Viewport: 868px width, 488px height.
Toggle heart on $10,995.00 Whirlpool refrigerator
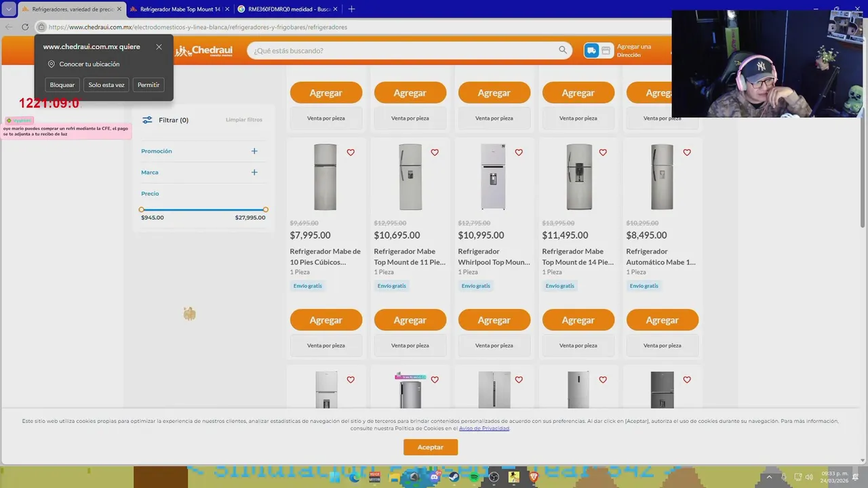pyautogui.click(x=519, y=152)
